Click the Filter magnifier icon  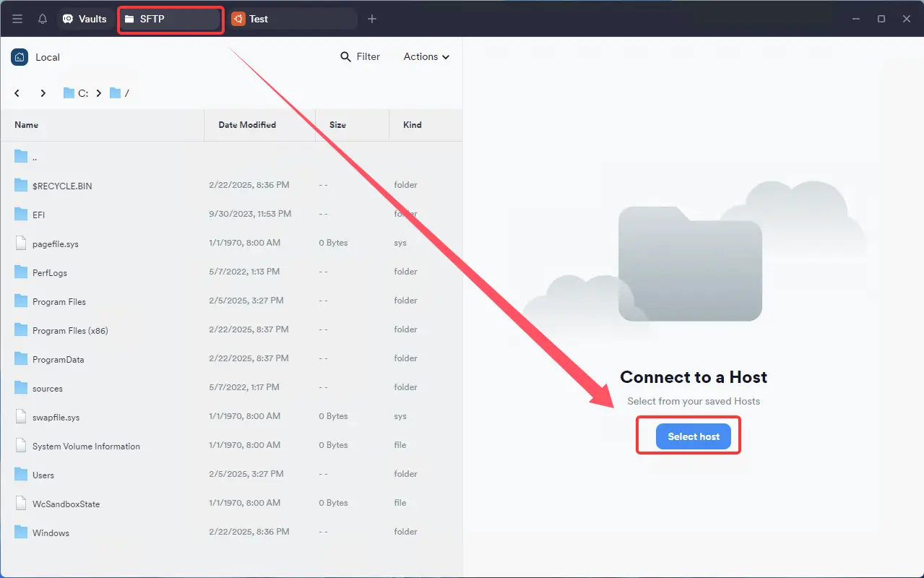pos(346,57)
